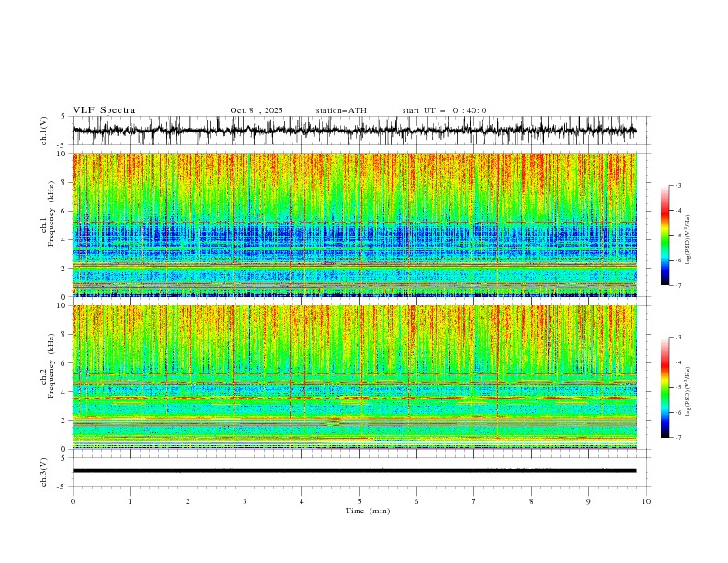Click time axis tick label "6"
Image resolution: width=728 pixels, height=563 pixels.
point(416,501)
